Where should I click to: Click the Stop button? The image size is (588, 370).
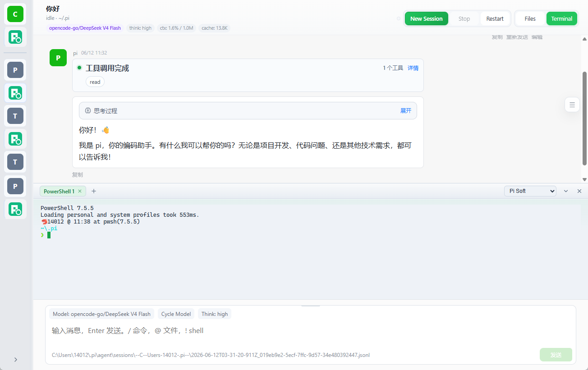click(464, 18)
